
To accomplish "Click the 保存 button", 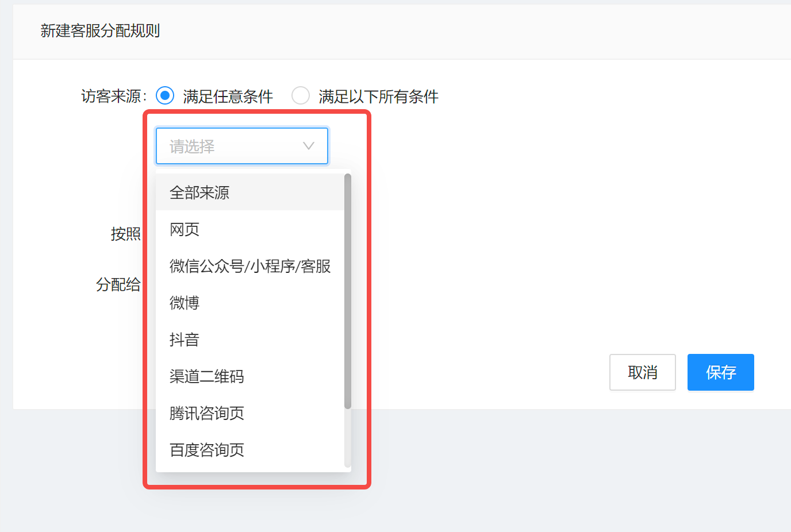I will 720,372.
